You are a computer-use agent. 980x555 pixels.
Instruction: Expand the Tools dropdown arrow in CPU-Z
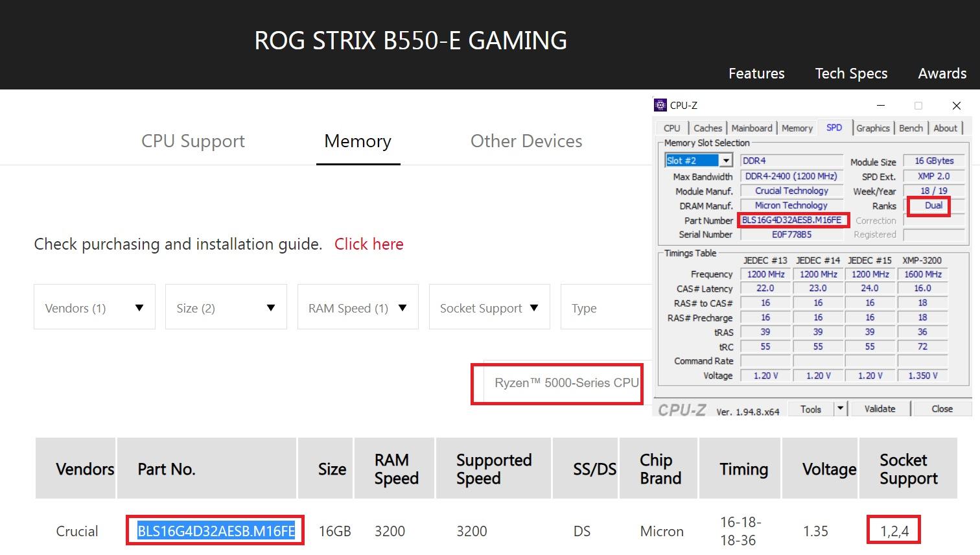(x=841, y=409)
